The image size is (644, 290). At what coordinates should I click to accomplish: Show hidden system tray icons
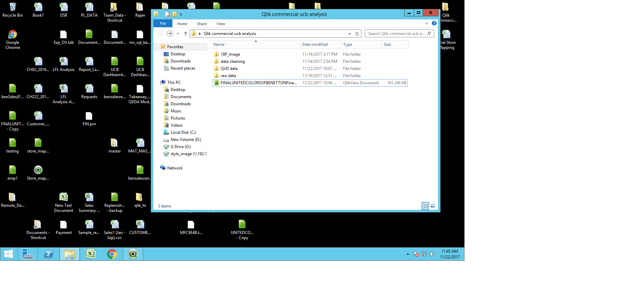tap(408, 254)
